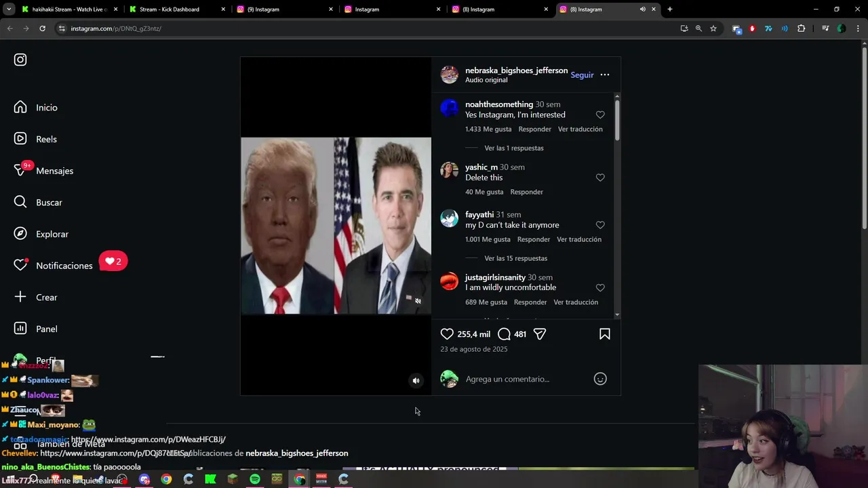Go back in browser history
Screen dimensions: 868x488
click(x=9, y=28)
